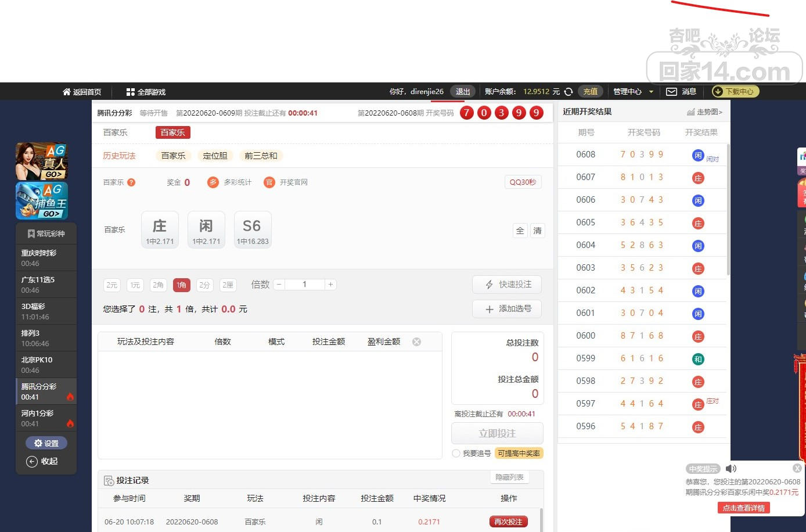Viewport: 806px width, 532px height.
Task: Close the 中奖提示 popup
Action: [797, 468]
